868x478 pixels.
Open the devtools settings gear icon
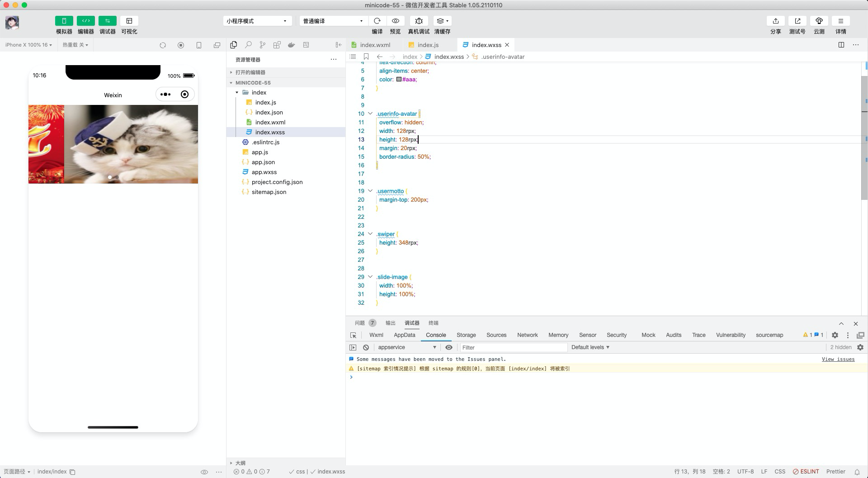pyautogui.click(x=835, y=335)
